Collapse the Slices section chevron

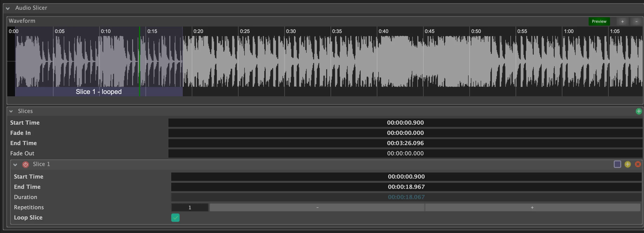[x=11, y=111]
